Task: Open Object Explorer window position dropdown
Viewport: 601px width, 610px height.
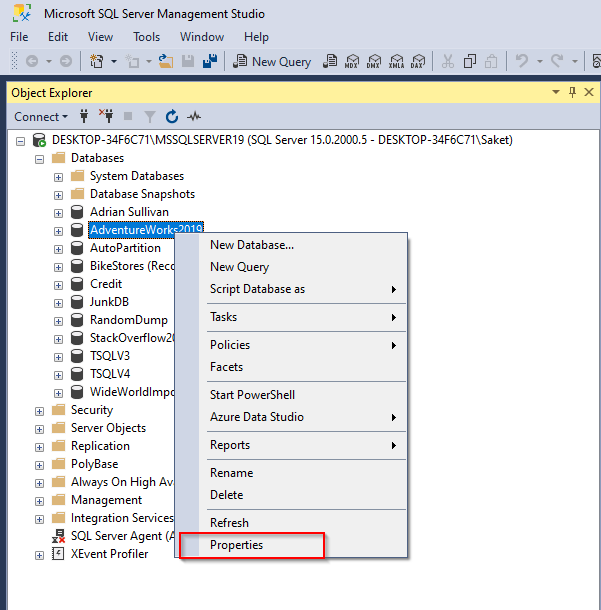Action: [x=556, y=92]
